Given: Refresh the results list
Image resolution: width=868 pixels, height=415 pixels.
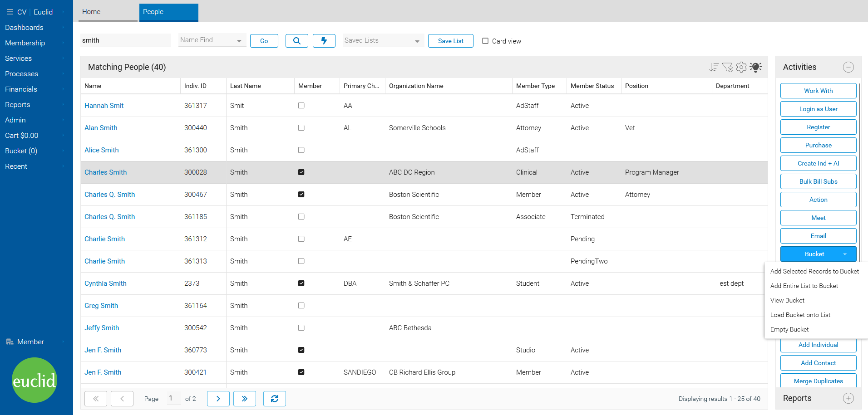Looking at the screenshot, I should point(275,399).
